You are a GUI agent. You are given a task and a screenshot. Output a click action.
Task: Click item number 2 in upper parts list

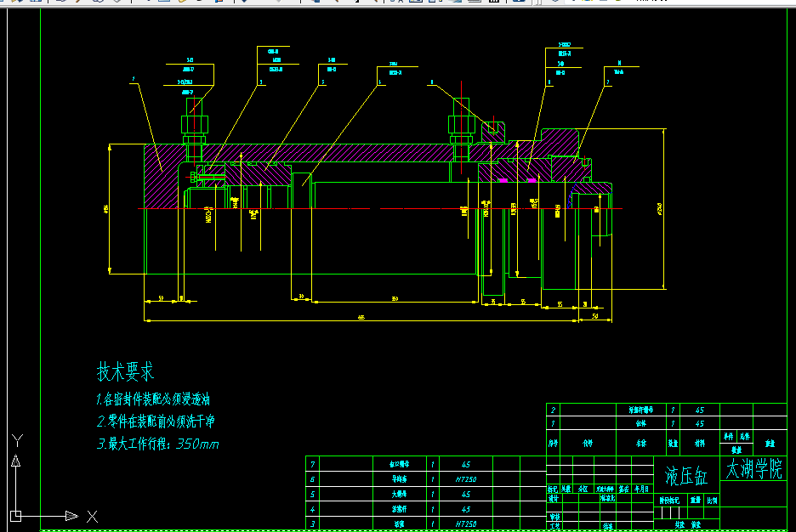click(553, 410)
